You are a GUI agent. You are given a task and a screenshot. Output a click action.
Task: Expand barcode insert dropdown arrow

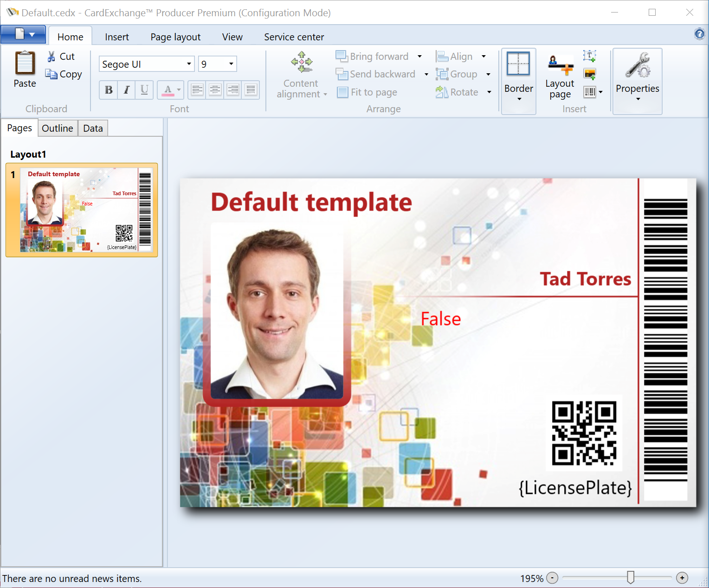click(600, 92)
